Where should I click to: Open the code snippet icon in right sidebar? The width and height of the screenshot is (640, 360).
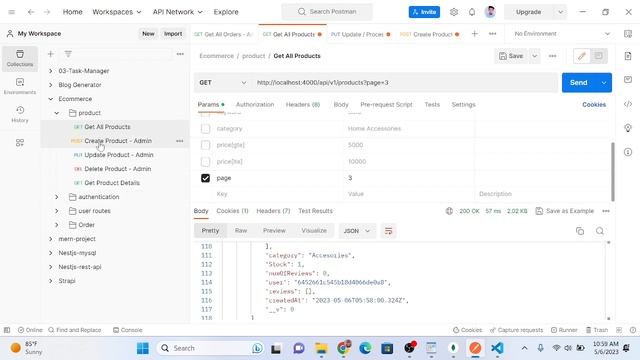628,104
